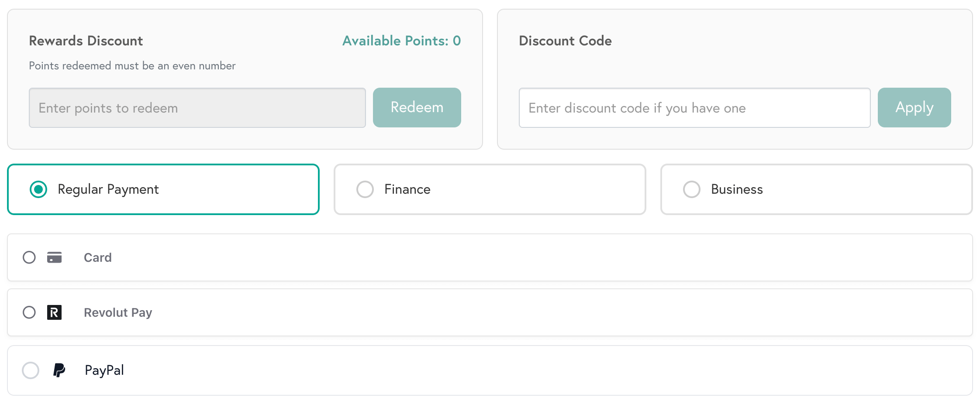Select the Regular Payment radio button
980x404 pixels.
click(38, 189)
